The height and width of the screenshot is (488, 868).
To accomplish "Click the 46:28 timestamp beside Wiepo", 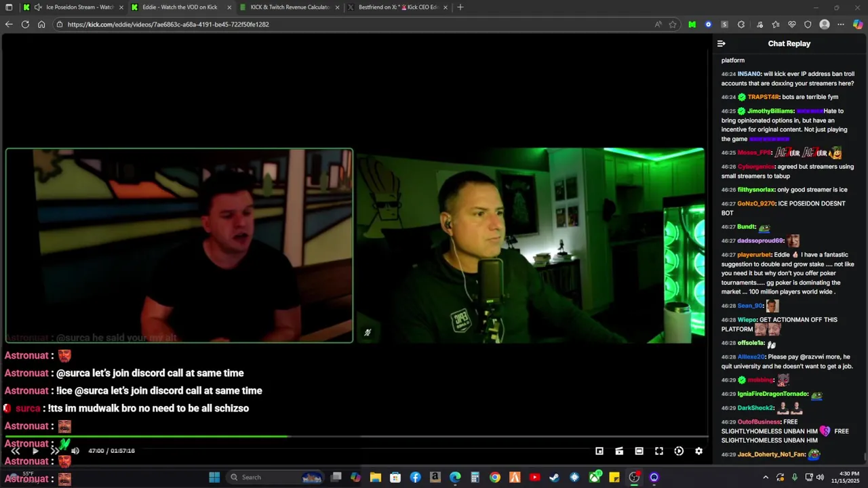I will click(x=728, y=320).
